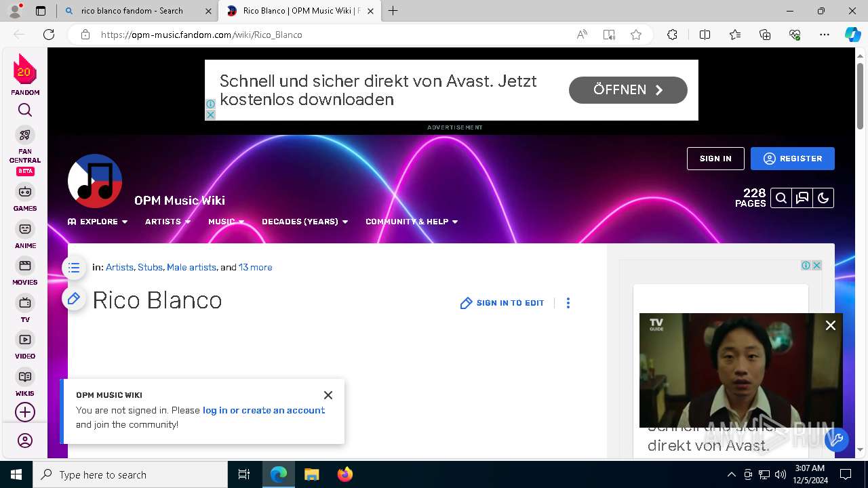Open Movies section in sidebar
Screen dimensions: 868x488
pos(25,271)
